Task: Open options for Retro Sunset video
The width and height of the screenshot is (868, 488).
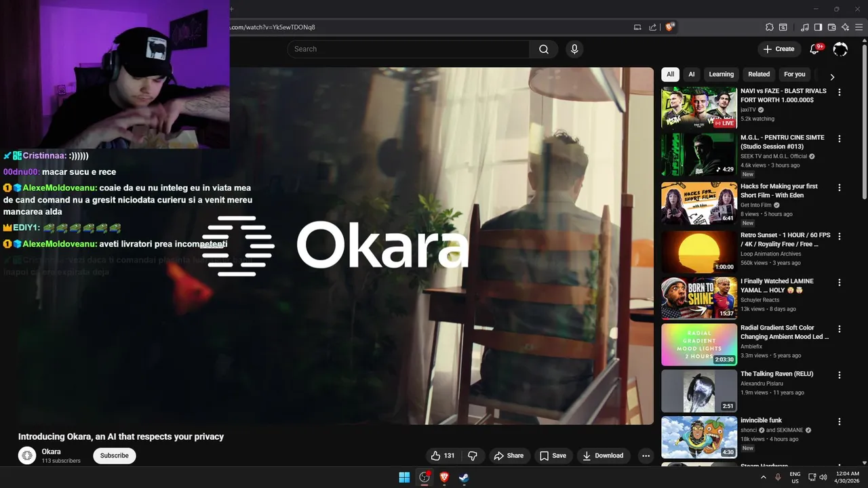Action: pos(840,237)
